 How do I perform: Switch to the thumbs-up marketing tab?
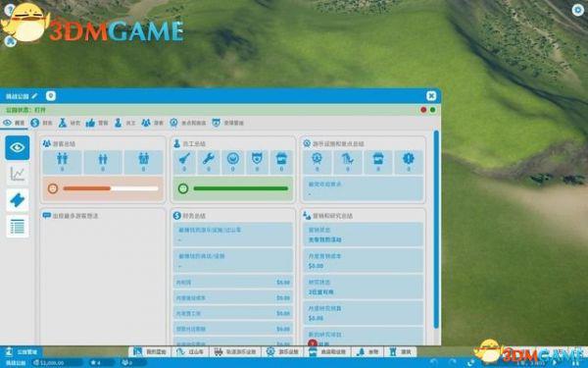point(97,123)
